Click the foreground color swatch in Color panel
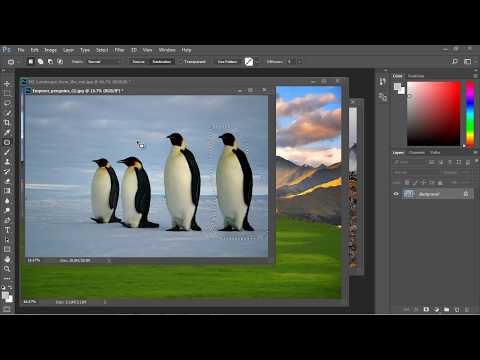The height and width of the screenshot is (360, 480). [x=397, y=87]
